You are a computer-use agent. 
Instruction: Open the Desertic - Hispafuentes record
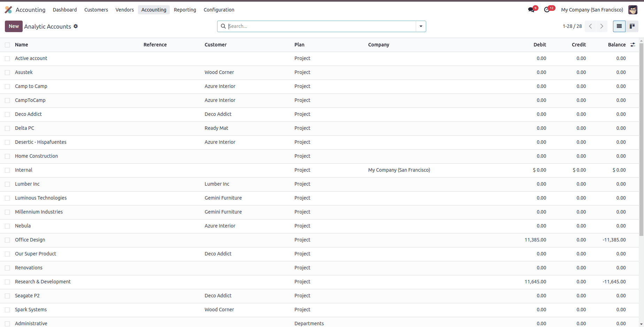point(41,142)
